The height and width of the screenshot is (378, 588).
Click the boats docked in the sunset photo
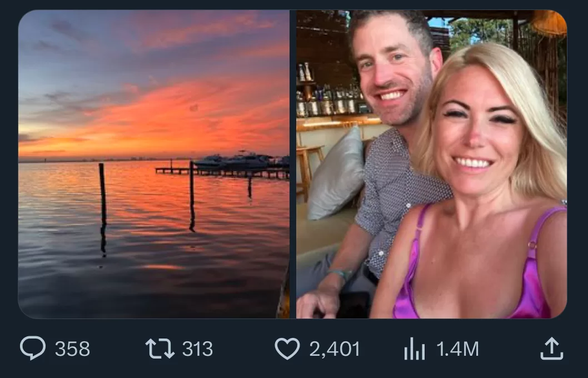239,162
